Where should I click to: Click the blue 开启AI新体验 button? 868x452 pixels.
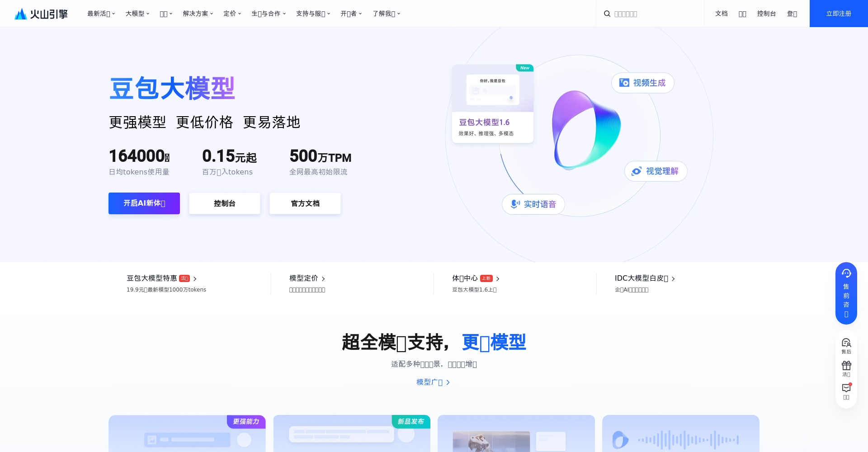(x=144, y=203)
